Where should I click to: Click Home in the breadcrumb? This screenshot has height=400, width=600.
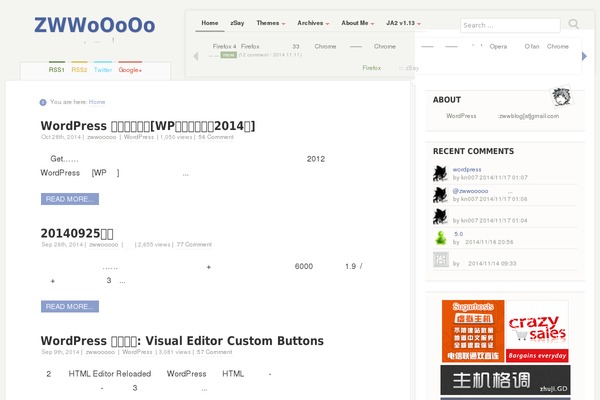tap(97, 102)
